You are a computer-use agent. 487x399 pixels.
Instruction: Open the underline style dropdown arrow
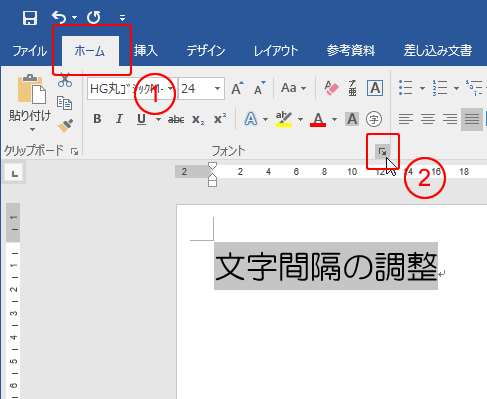(x=159, y=119)
